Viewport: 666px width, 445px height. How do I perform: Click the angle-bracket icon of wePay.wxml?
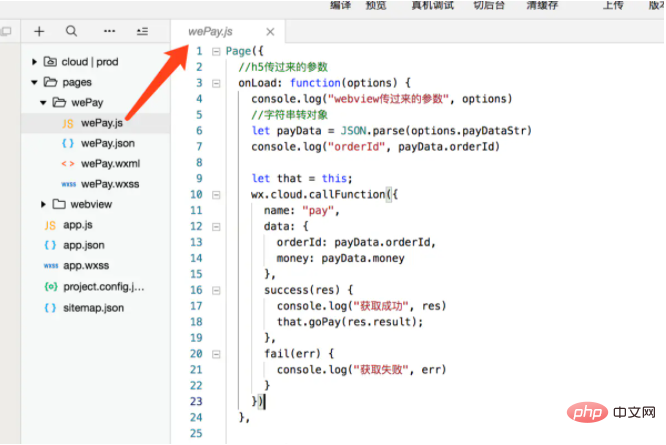68,163
